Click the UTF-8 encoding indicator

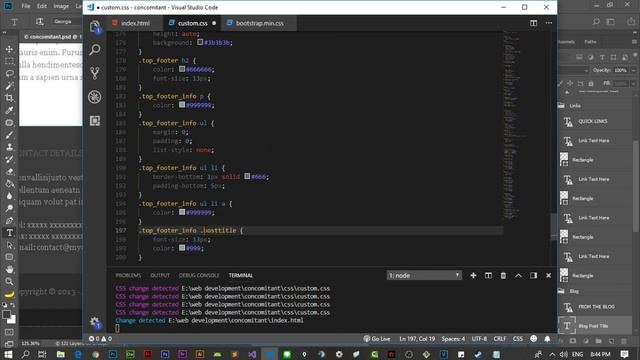click(x=479, y=339)
